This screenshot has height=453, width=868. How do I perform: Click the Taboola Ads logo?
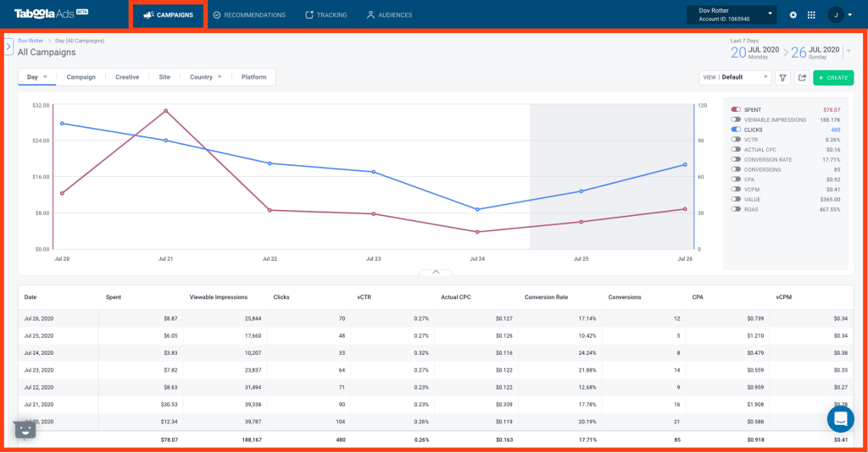[51, 14]
